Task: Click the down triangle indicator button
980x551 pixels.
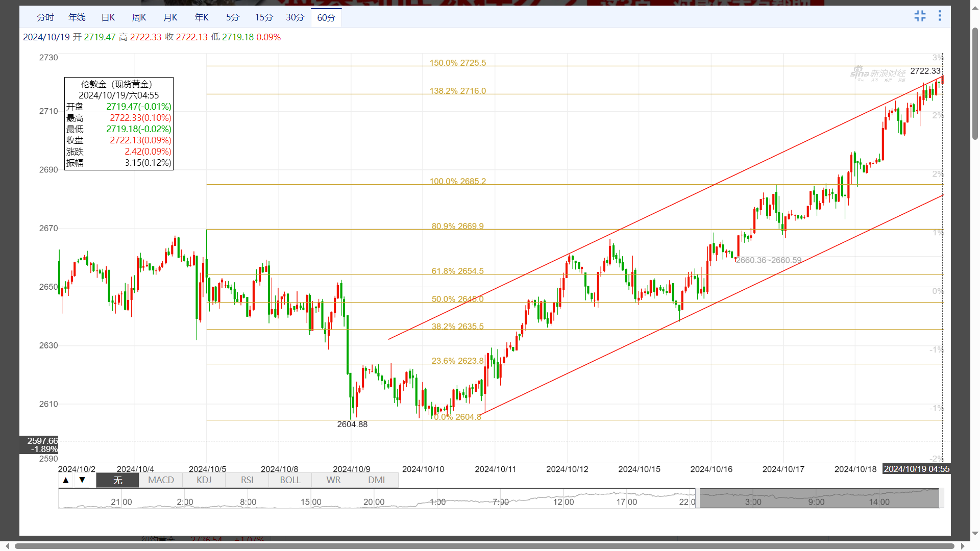Action: (x=82, y=480)
